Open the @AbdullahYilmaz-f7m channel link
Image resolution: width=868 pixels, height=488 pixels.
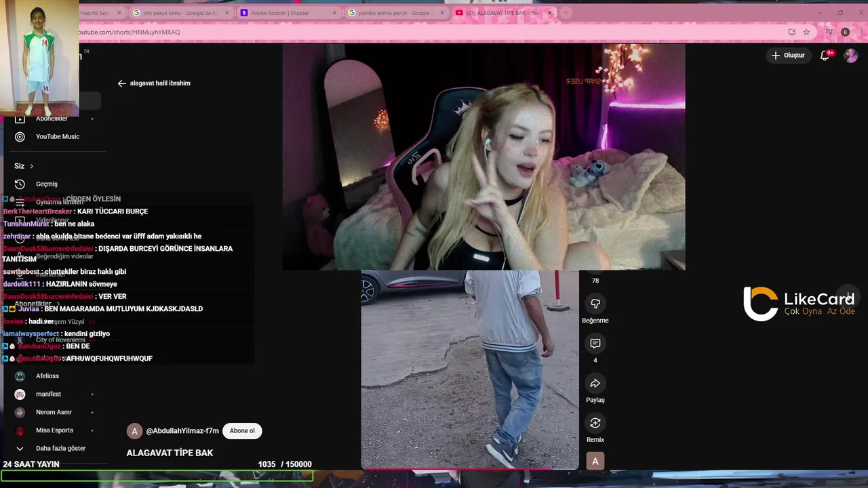pyautogui.click(x=182, y=431)
